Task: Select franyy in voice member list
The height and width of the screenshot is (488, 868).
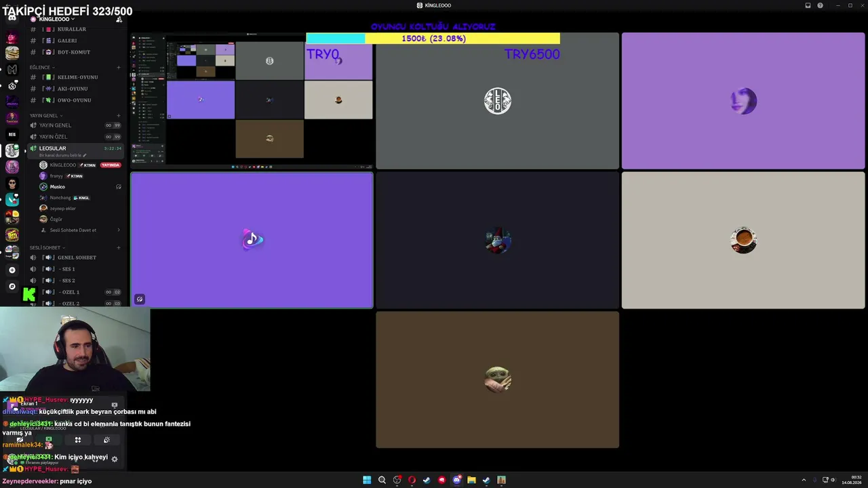Action: [x=80, y=176]
